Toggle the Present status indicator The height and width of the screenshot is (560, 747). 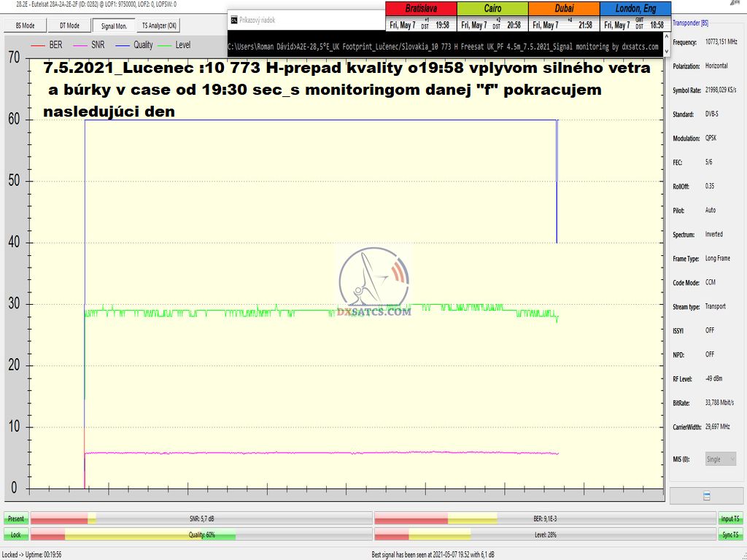click(16, 518)
